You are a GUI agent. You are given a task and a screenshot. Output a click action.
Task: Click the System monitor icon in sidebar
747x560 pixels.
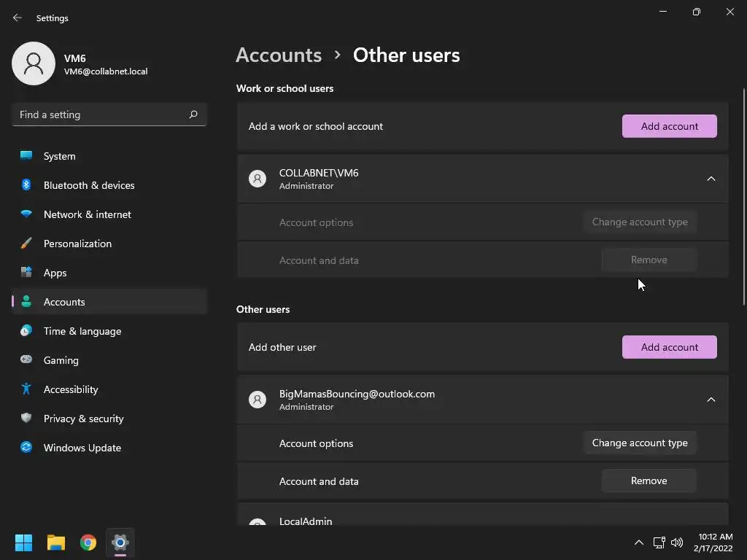(x=26, y=156)
